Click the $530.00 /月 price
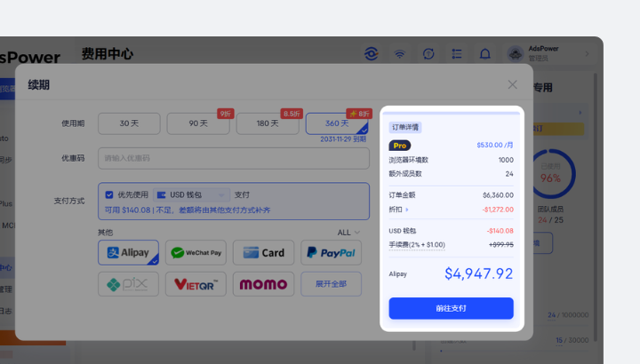This screenshot has height=364, width=640. point(495,145)
